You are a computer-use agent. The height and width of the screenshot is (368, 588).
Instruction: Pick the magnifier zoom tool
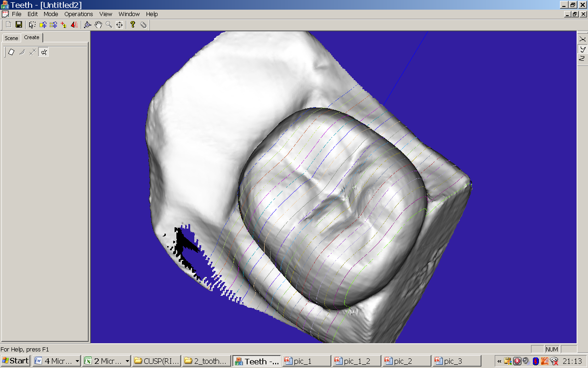tap(109, 24)
